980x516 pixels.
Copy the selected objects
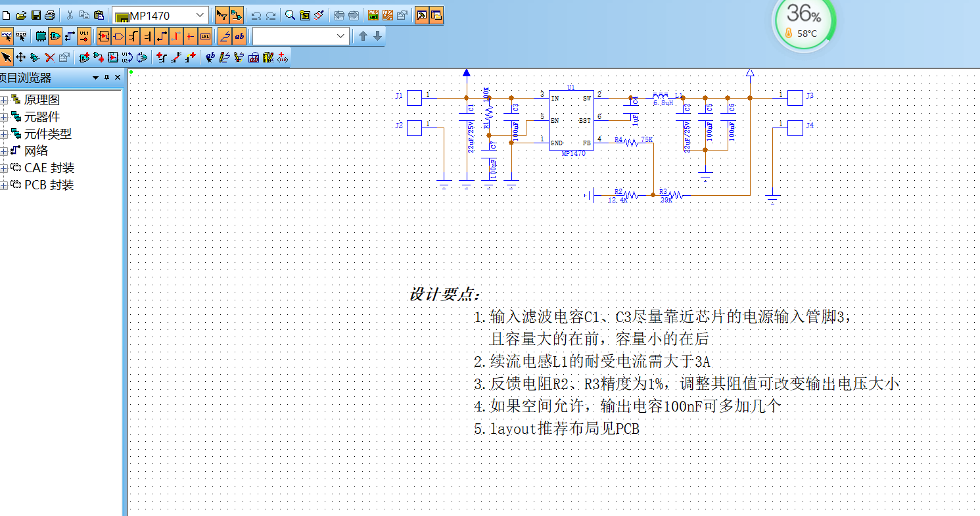[84, 14]
